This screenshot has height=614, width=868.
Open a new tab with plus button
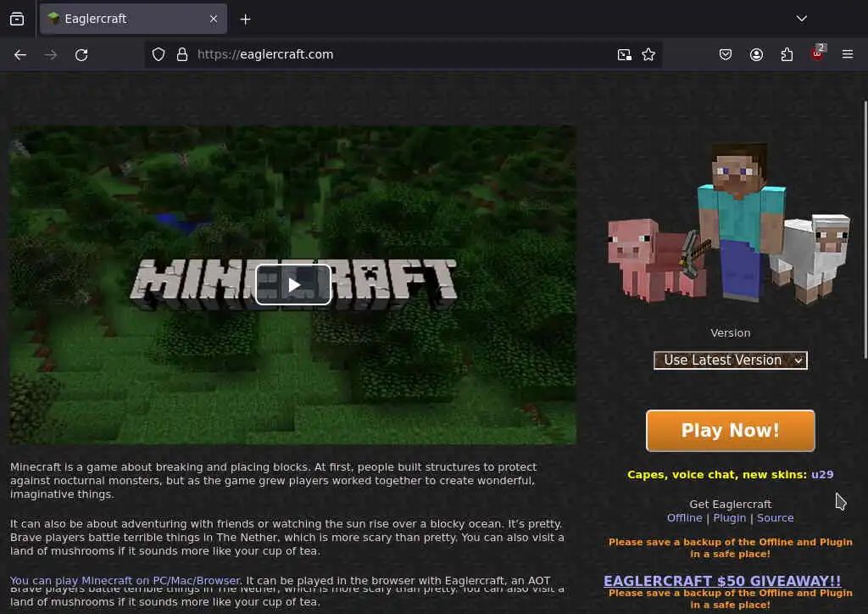coord(245,20)
